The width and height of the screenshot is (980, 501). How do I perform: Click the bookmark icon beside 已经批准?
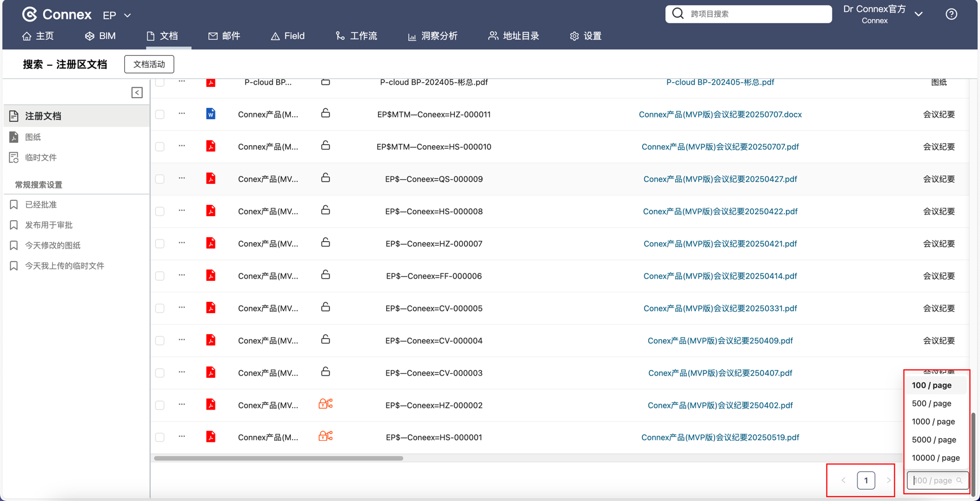click(14, 205)
